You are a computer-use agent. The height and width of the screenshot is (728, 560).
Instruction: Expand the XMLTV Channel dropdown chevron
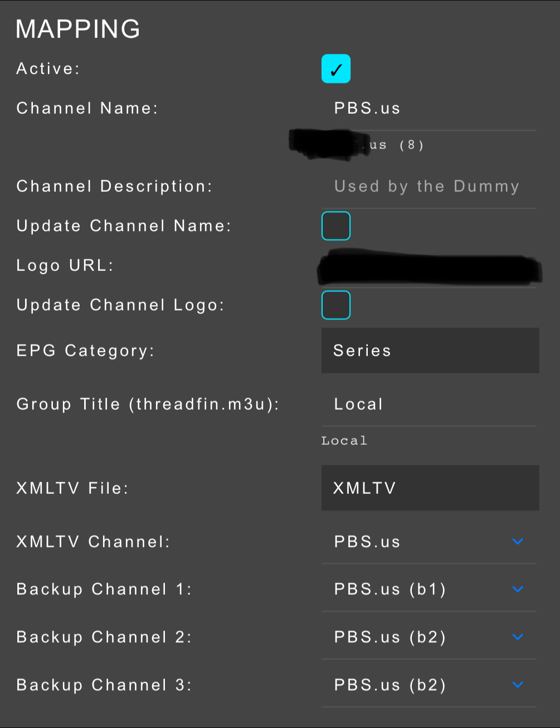518,541
